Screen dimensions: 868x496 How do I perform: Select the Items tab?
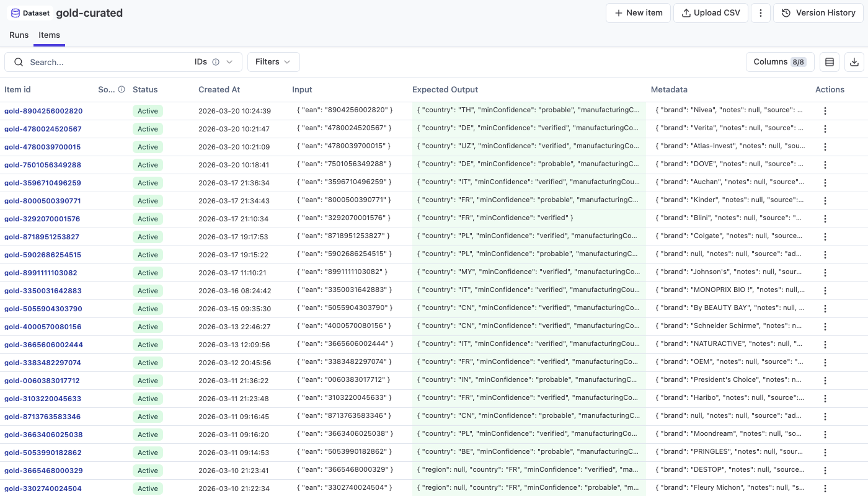(x=50, y=35)
